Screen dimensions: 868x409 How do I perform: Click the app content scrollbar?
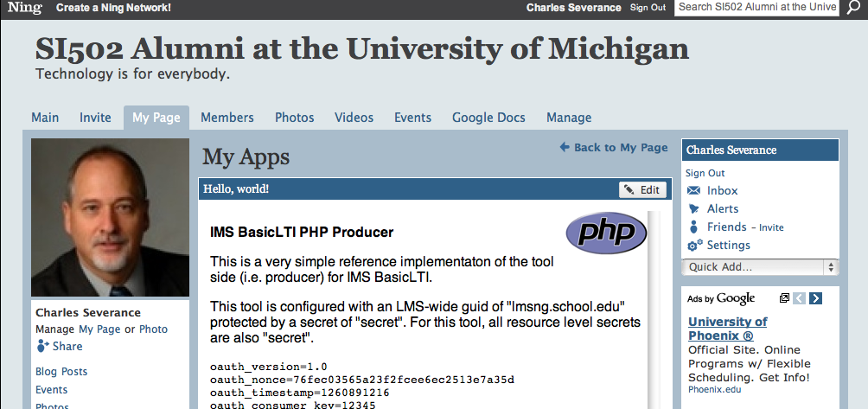click(x=654, y=310)
